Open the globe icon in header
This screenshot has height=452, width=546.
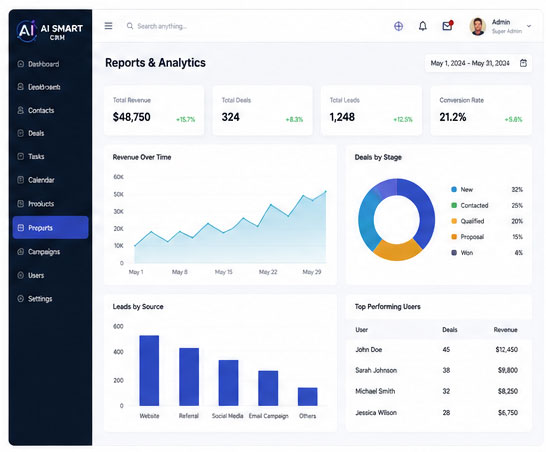pos(398,26)
